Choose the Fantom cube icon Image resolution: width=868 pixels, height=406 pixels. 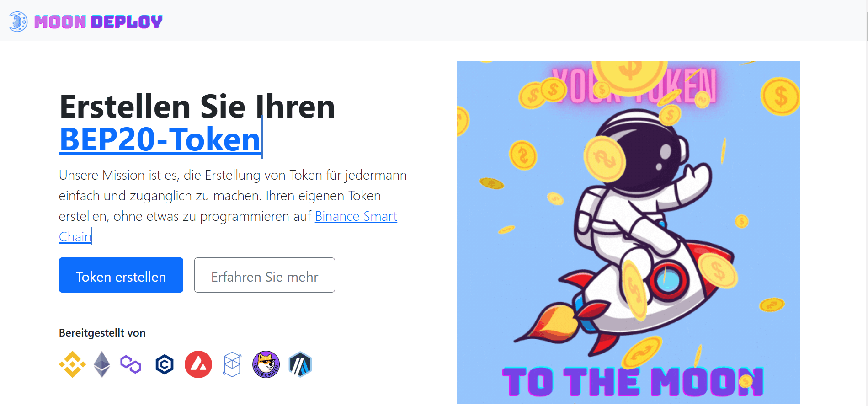coord(232,364)
